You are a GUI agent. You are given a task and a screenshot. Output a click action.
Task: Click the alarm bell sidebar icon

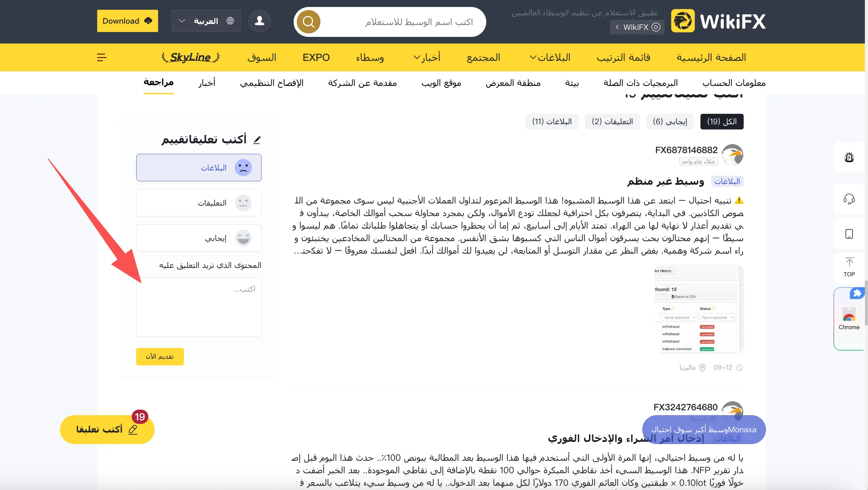point(849,157)
